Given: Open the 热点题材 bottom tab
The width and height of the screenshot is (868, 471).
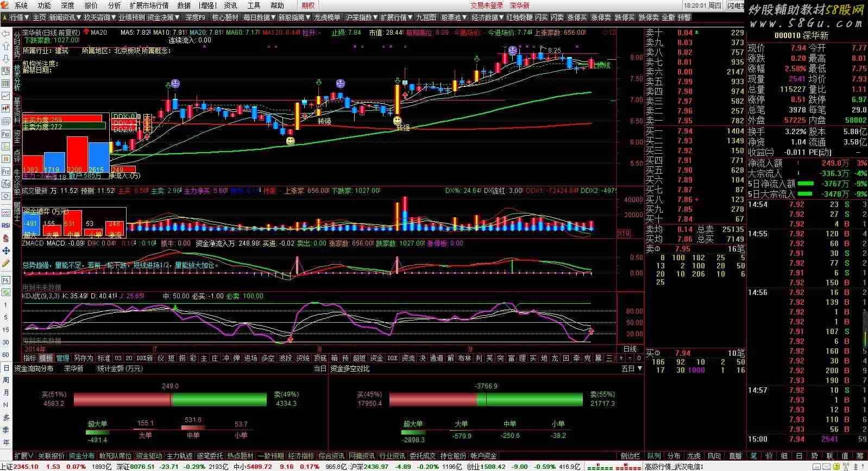Looking at the screenshot, I should pyautogui.click(x=240, y=456).
